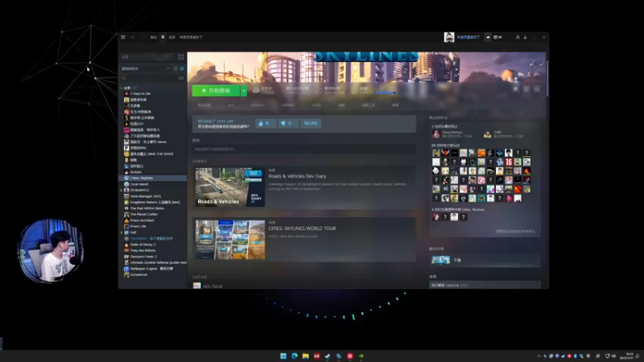Click the announcements megaphone button

coord(488,37)
